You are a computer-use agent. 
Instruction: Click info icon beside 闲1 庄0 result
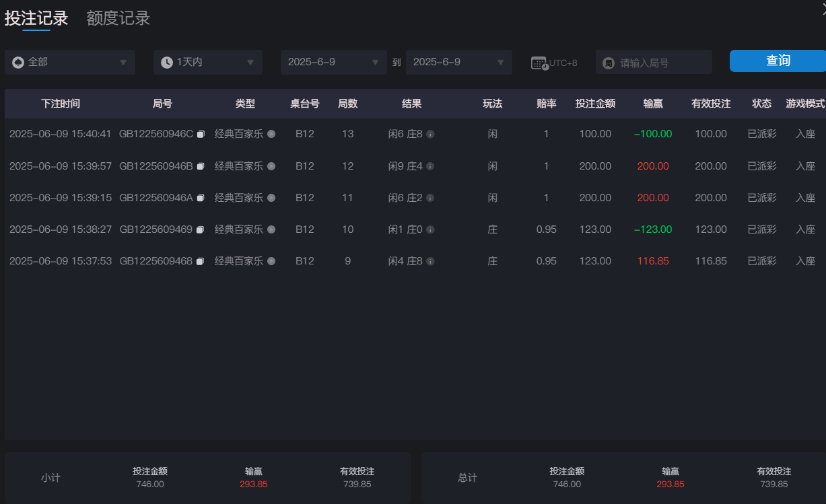click(x=430, y=230)
